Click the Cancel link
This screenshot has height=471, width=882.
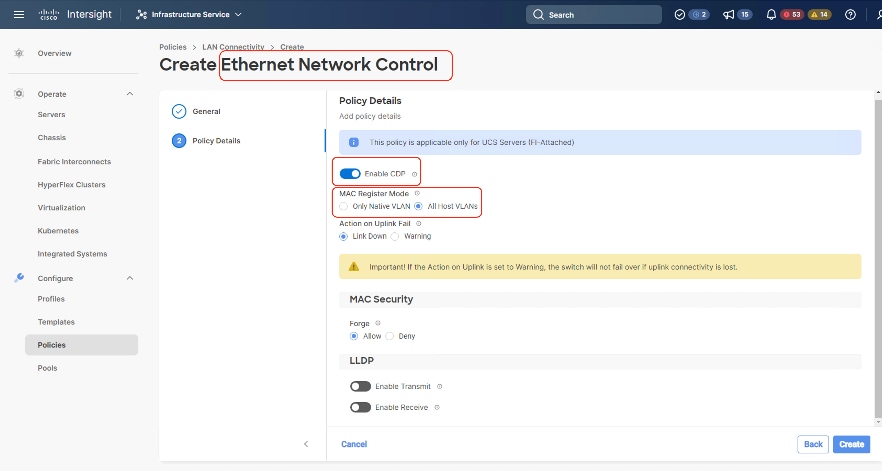(x=354, y=444)
